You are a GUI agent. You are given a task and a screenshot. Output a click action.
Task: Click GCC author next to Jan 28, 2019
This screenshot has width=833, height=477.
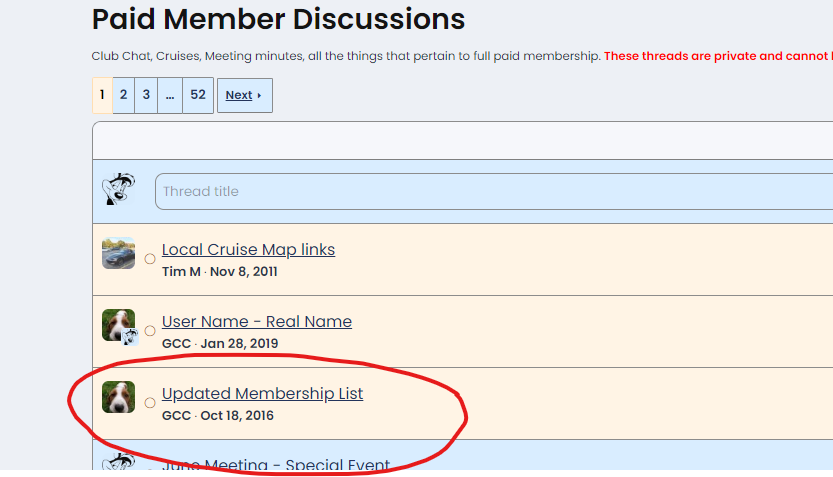coord(176,344)
